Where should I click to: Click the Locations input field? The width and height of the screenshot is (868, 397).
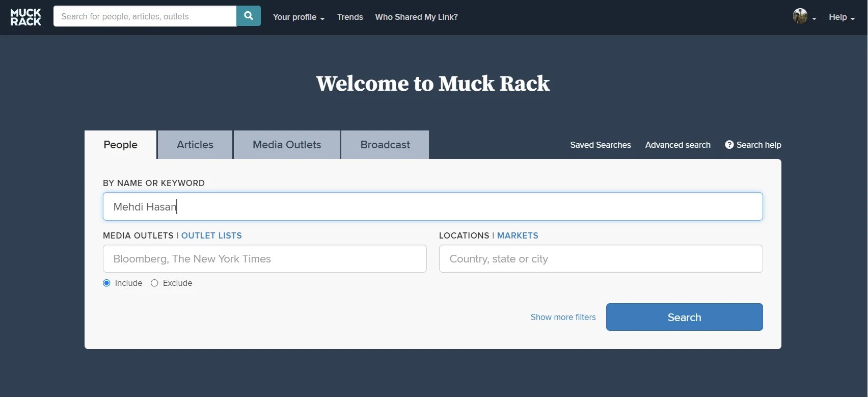pyautogui.click(x=601, y=258)
